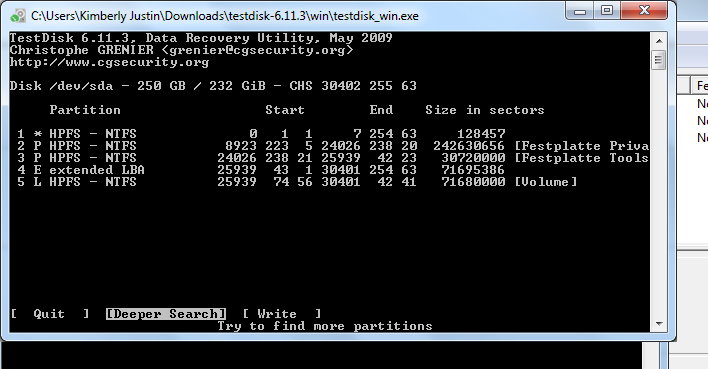The height and width of the screenshot is (369, 708).
Task: Click the window title path text
Action: 225,16
